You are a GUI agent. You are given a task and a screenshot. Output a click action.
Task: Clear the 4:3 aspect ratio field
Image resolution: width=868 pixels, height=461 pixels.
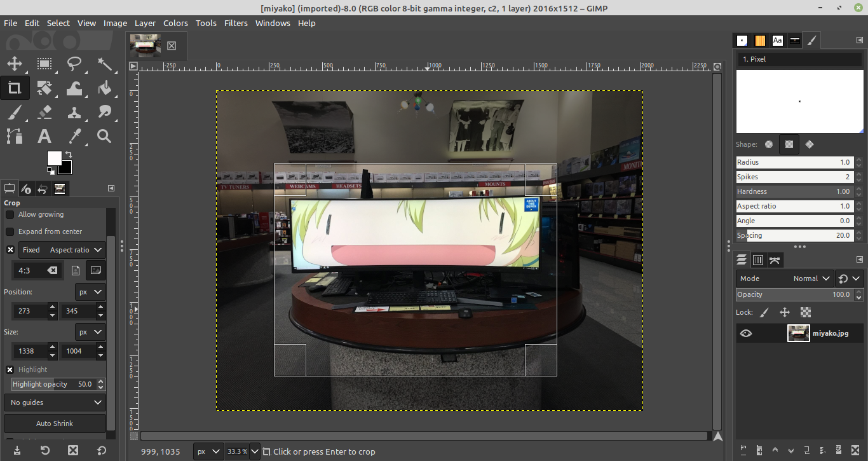[x=53, y=270]
